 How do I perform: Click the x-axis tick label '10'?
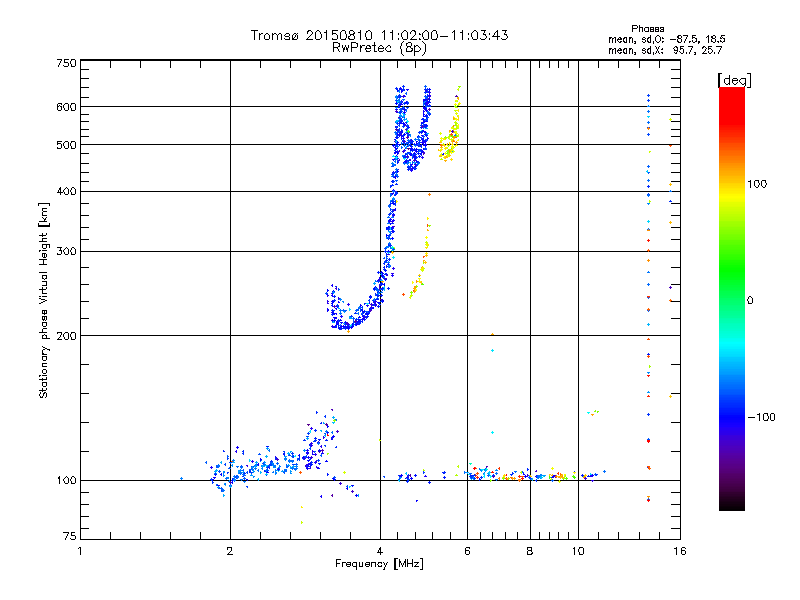click(578, 551)
